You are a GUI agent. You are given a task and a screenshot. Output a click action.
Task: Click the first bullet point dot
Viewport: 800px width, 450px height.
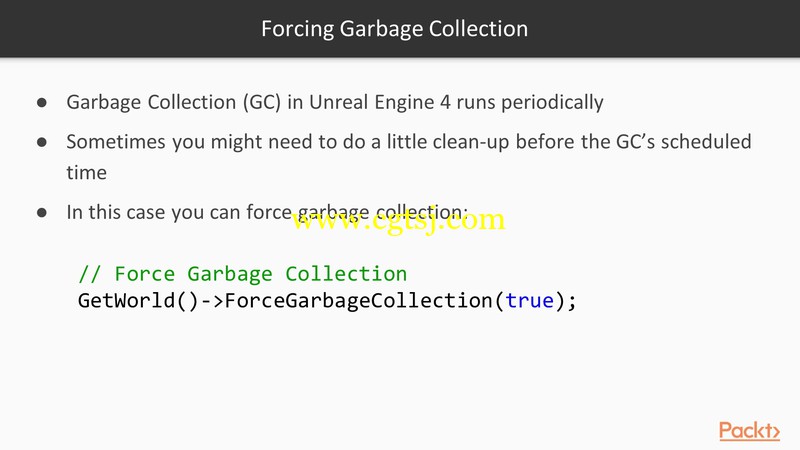click(x=42, y=103)
